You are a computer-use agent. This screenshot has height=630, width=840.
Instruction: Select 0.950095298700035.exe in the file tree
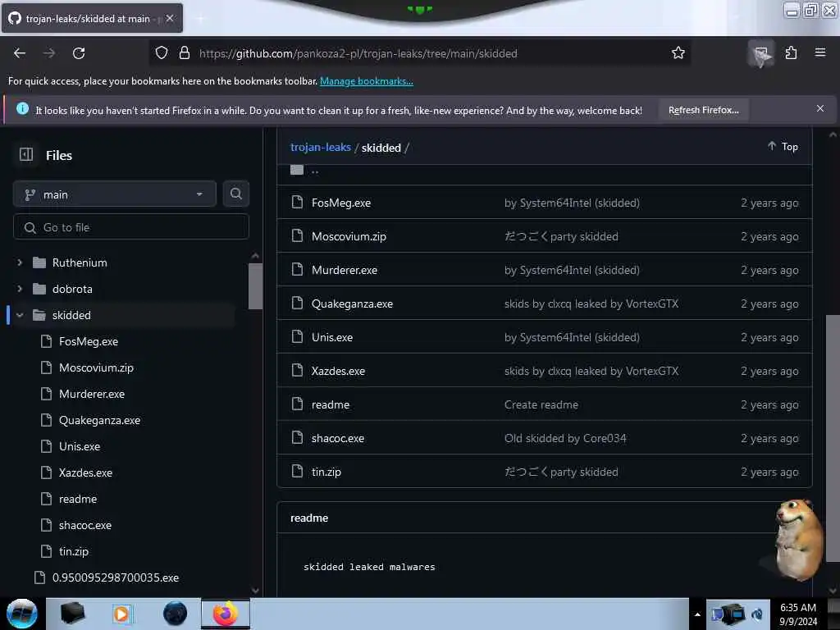pos(116,577)
